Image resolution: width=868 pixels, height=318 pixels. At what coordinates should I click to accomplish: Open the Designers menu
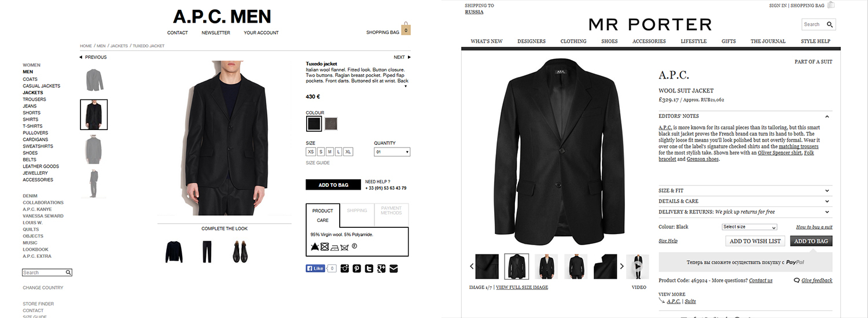531,41
